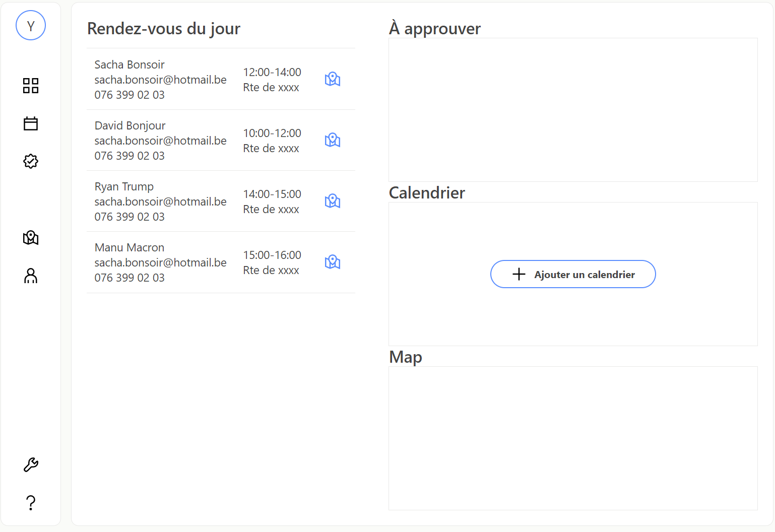Click the 12:00-14:00 time slot
Image resolution: width=775 pixels, height=532 pixels.
[x=272, y=72]
